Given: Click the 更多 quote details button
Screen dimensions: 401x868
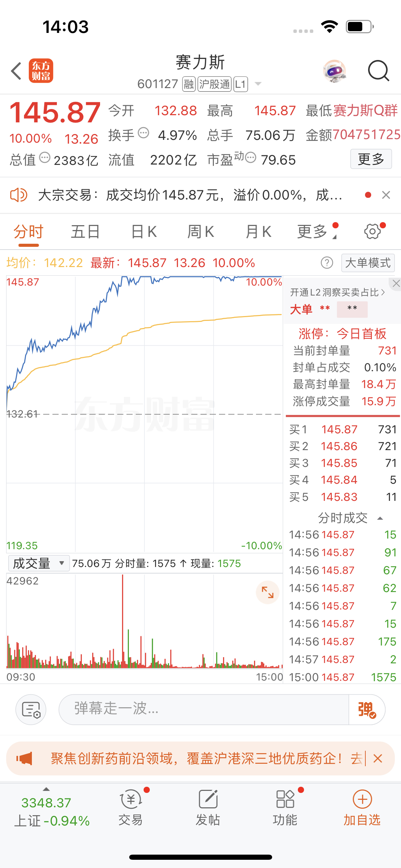Looking at the screenshot, I should tap(371, 159).
